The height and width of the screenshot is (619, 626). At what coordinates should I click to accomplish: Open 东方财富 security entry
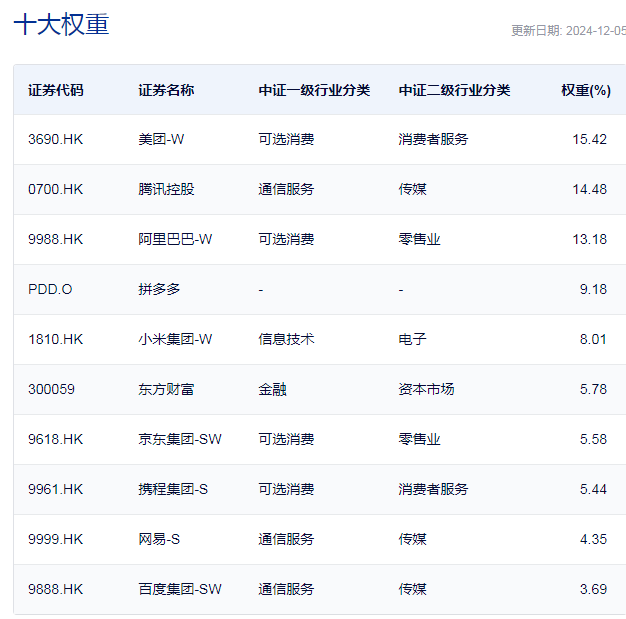pyautogui.click(x=166, y=389)
